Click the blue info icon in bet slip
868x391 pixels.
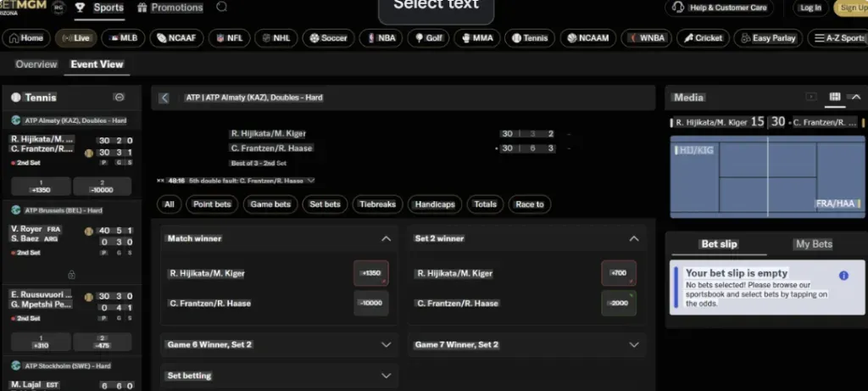tap(843, 276)
